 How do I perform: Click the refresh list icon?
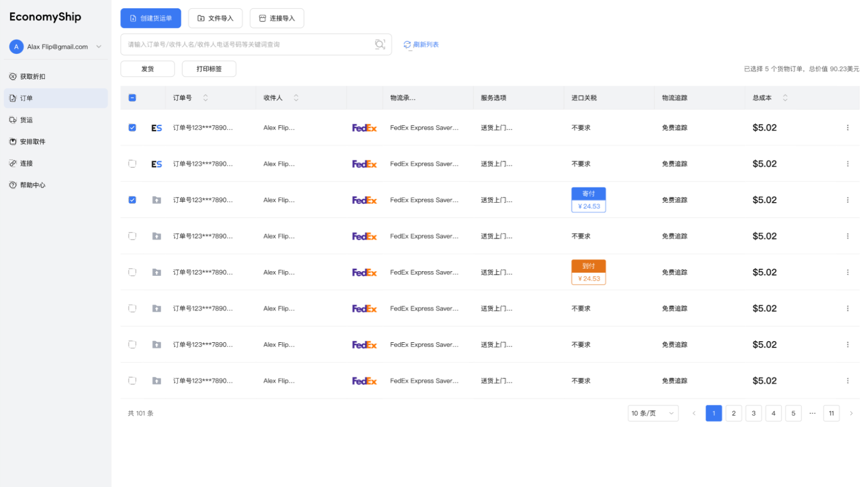(407, 45)
